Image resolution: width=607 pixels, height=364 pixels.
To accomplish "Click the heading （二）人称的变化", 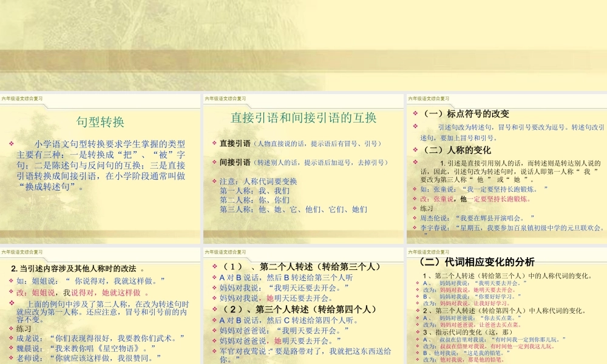I will click(456, 150).
